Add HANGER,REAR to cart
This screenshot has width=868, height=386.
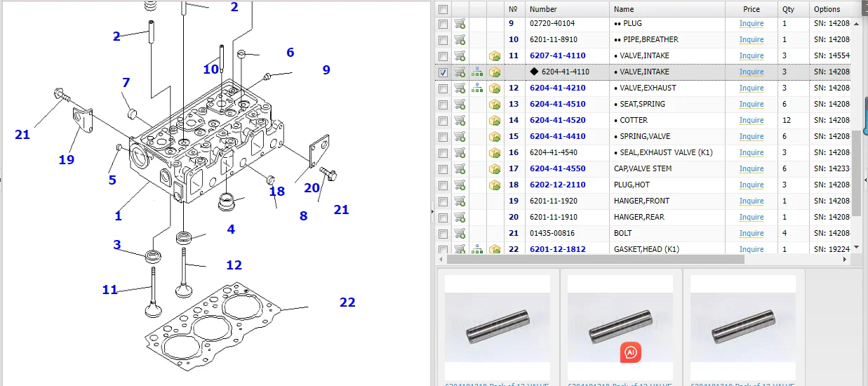pos(460,218)
